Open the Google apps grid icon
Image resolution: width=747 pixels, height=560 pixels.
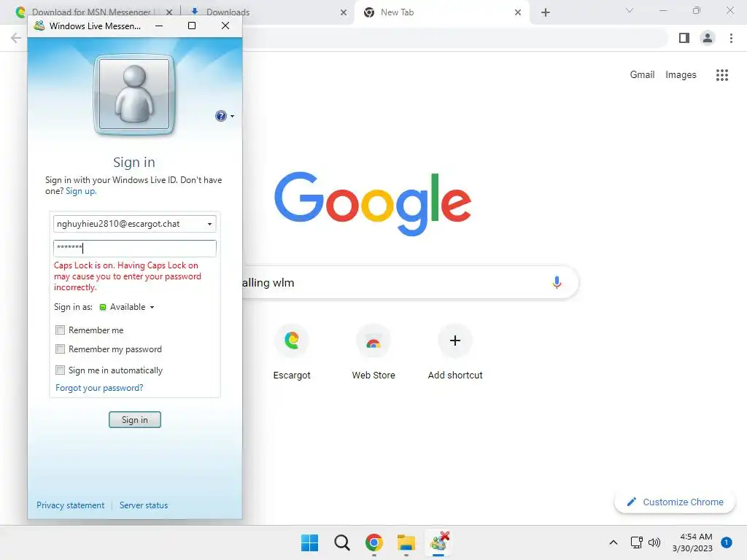pyautogui.click(x=721, y=75)
